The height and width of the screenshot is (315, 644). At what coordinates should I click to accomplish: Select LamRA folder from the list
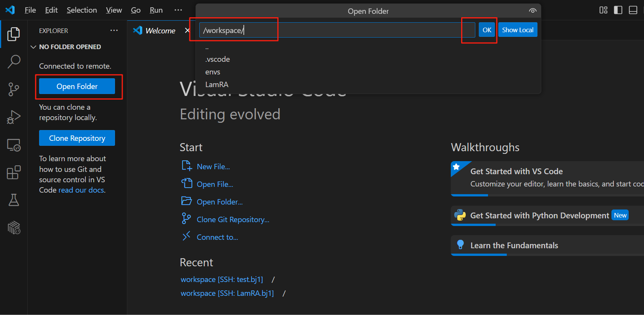point(217,84)
